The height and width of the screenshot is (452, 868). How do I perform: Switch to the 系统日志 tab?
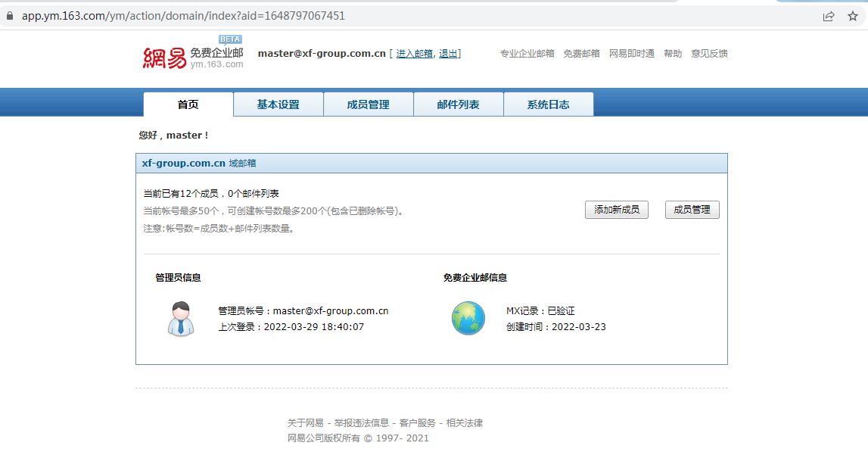coord(548,104)
